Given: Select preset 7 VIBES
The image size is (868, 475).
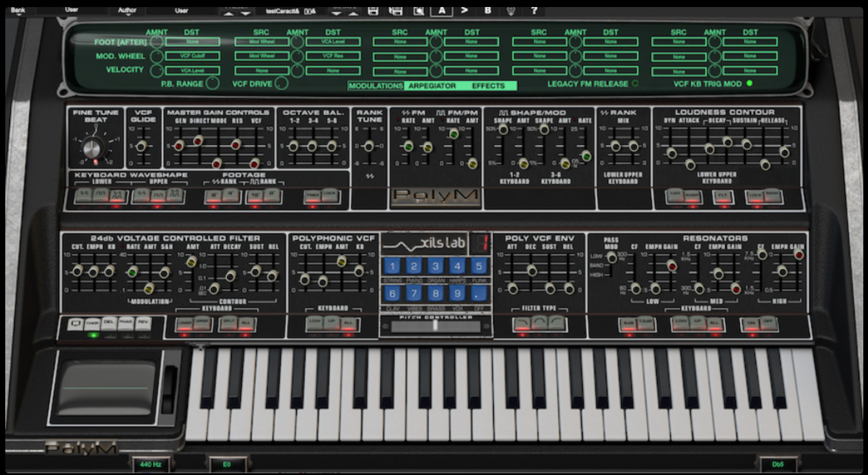Looking at the screenshot, I should [x=414, y=293].
